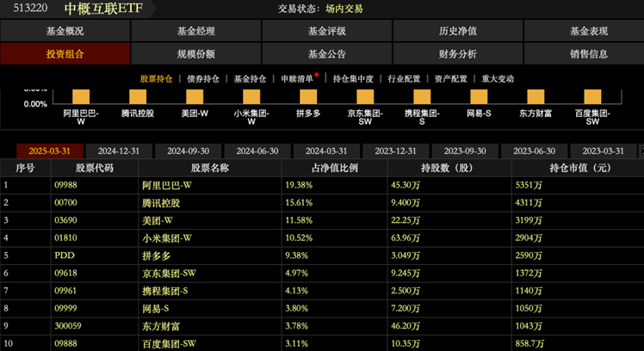Click stock name 小米集团-W in table
Image resolution: width=644 pixels, height=351 pixels.
coord(167,238)
